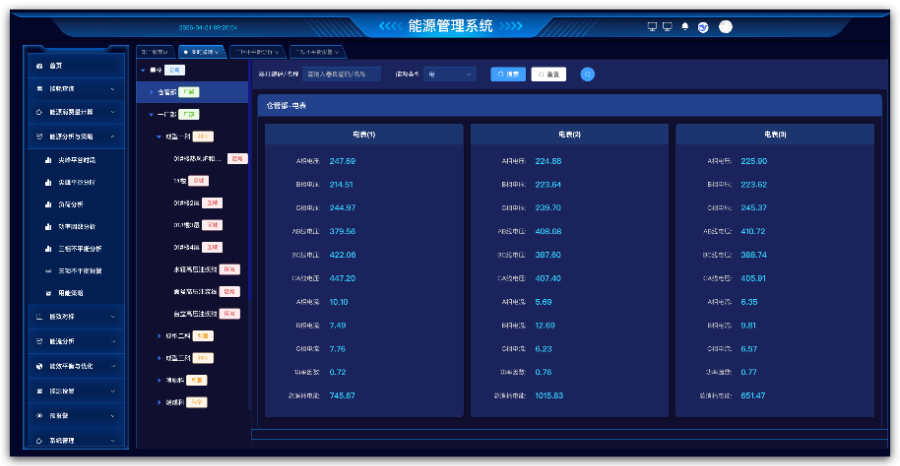Click the gear icon at sidebar bottom
Image resolution: width=900 pixels, height=466 pixels.
pos(38,440)
